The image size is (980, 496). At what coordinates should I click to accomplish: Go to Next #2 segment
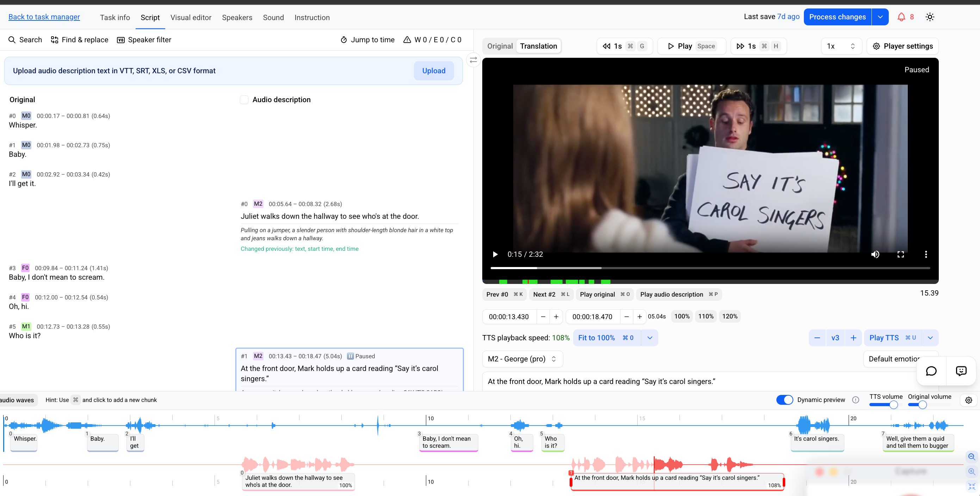click(x=551, y=294)
